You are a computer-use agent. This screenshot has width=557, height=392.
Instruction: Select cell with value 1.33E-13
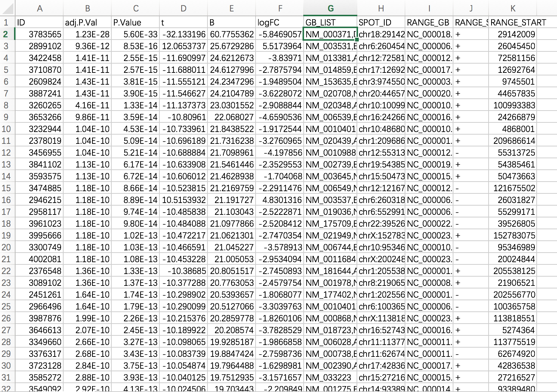click(135, 271)
